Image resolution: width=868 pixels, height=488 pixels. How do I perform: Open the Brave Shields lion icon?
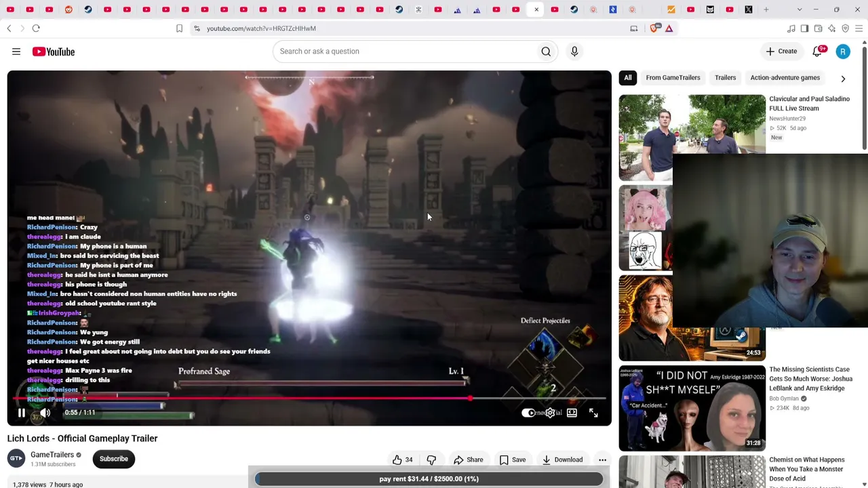pyautogui.click(x=654, y=28)
